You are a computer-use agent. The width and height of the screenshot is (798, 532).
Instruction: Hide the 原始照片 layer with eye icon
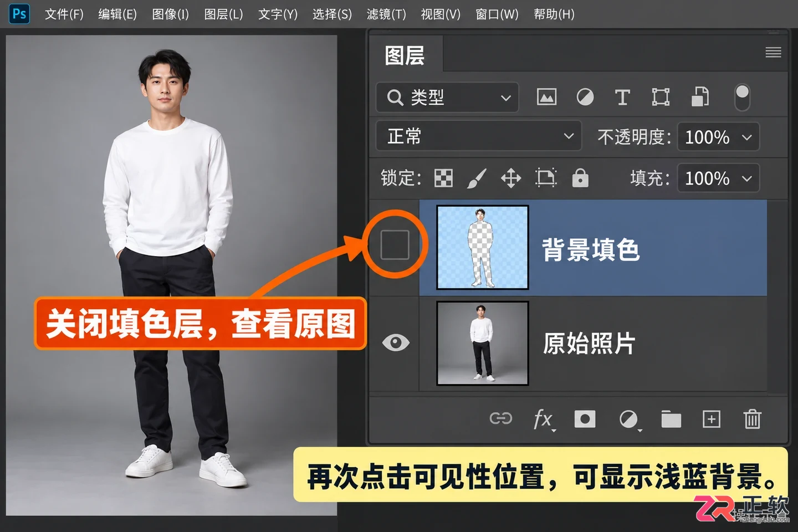[x=396, y=342]
